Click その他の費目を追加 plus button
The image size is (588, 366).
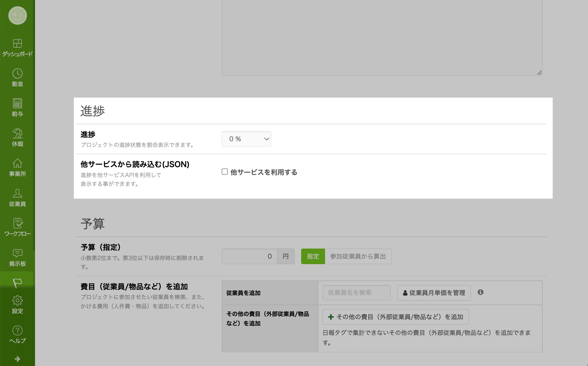[x=395, y=317]
